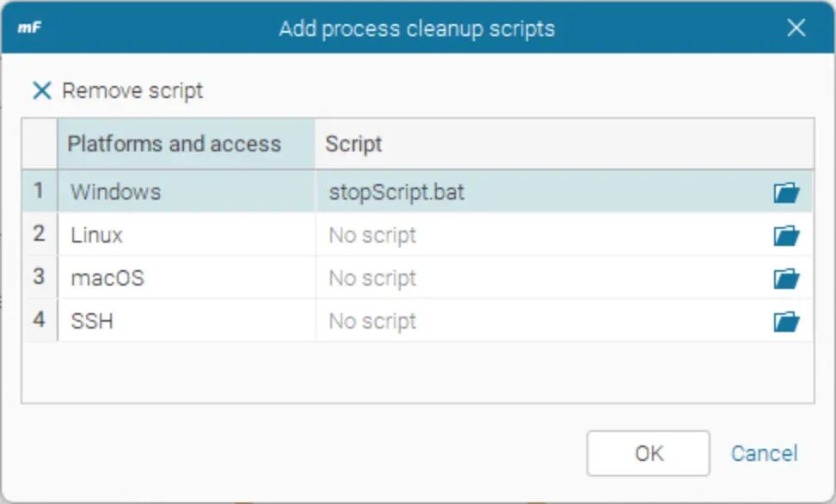The width and height of the screenshot is (836, 504).
Task: Browse for a Windows script file
Action: click(x=786, y=193)
